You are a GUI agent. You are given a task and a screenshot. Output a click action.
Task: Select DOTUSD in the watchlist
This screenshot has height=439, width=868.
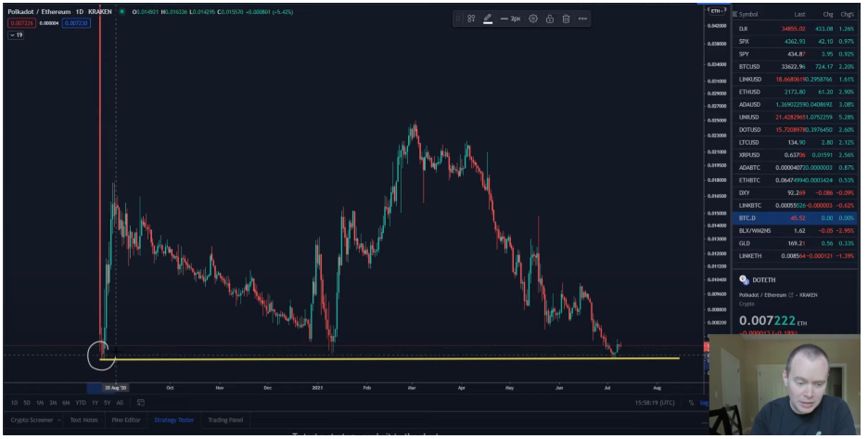tap(795, 130)
